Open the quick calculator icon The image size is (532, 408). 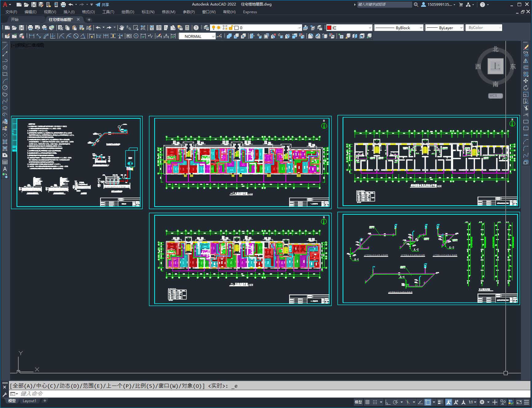click(187, 28)
